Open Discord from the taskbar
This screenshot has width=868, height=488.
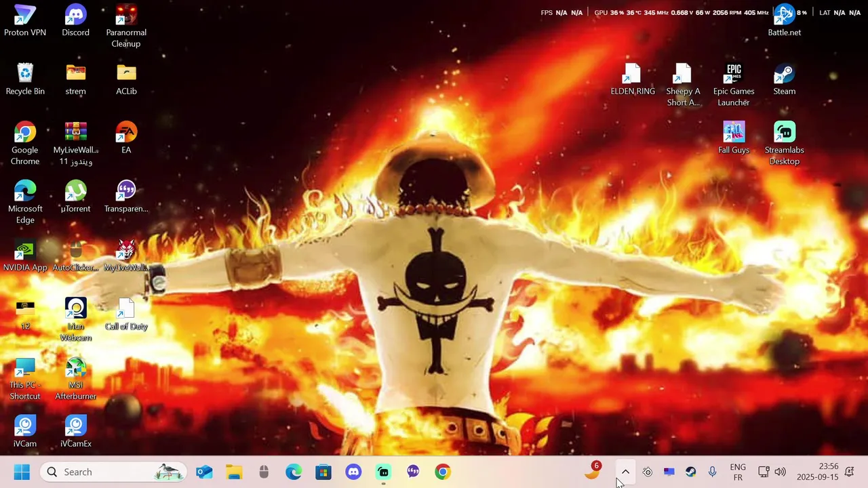click(353, 472)
